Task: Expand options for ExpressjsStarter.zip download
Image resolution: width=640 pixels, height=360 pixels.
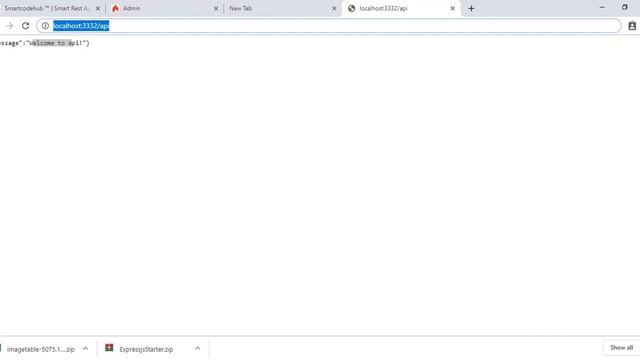Action: tap(198, 349)
